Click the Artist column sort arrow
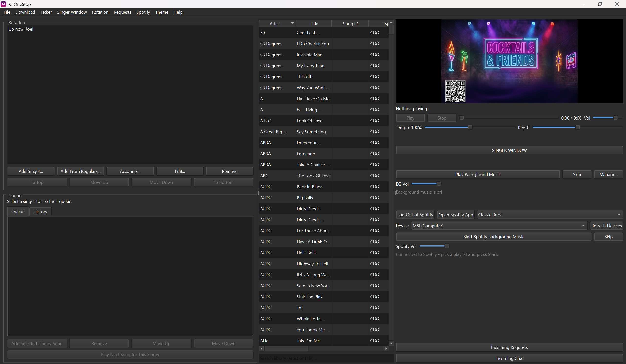This screenshot has height=364, width=626. click(x=292, y=23)
